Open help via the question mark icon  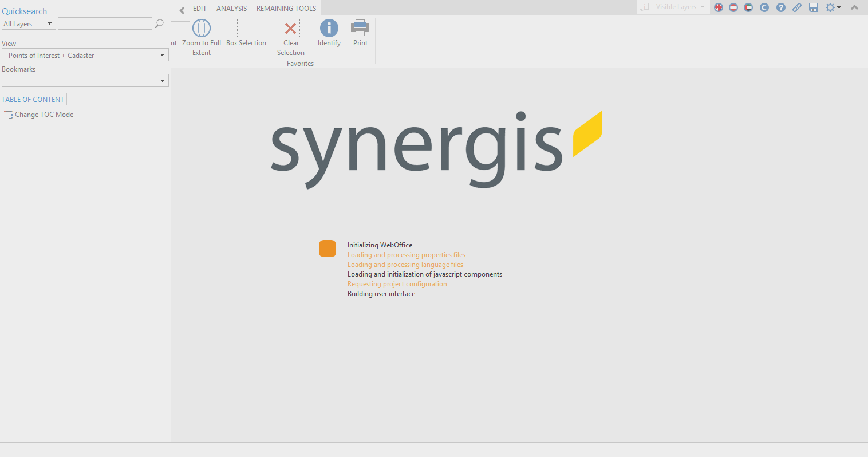click(x=780, y=7)
